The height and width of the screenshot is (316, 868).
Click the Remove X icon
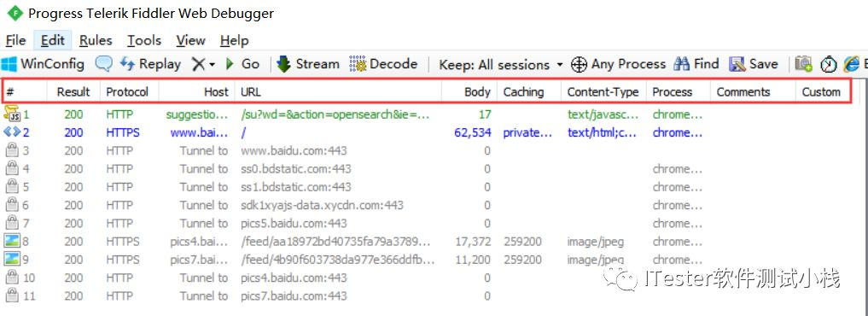[x=198, y=64]
